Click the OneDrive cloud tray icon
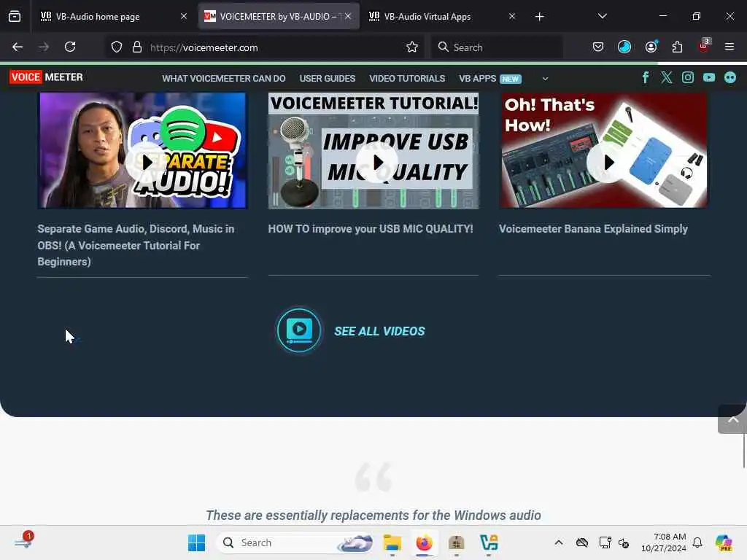 581,542
